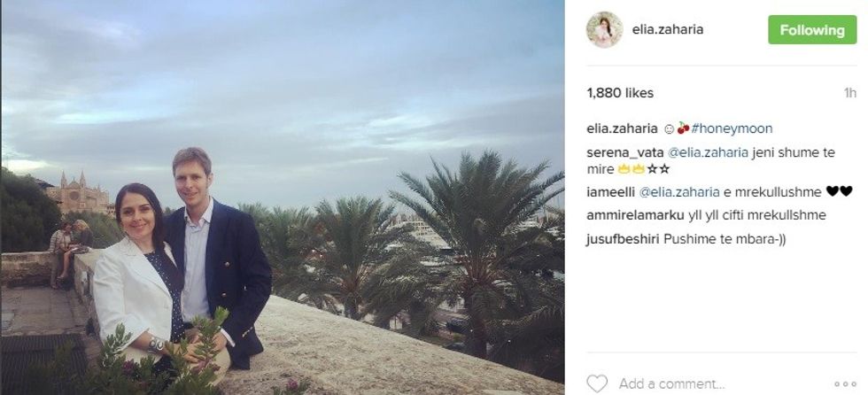Image resolution: width=868 pixels, height=395 pixels.
Task: Click the crown emojis in serena_vata comment
Action: click(x=631, y=169)
